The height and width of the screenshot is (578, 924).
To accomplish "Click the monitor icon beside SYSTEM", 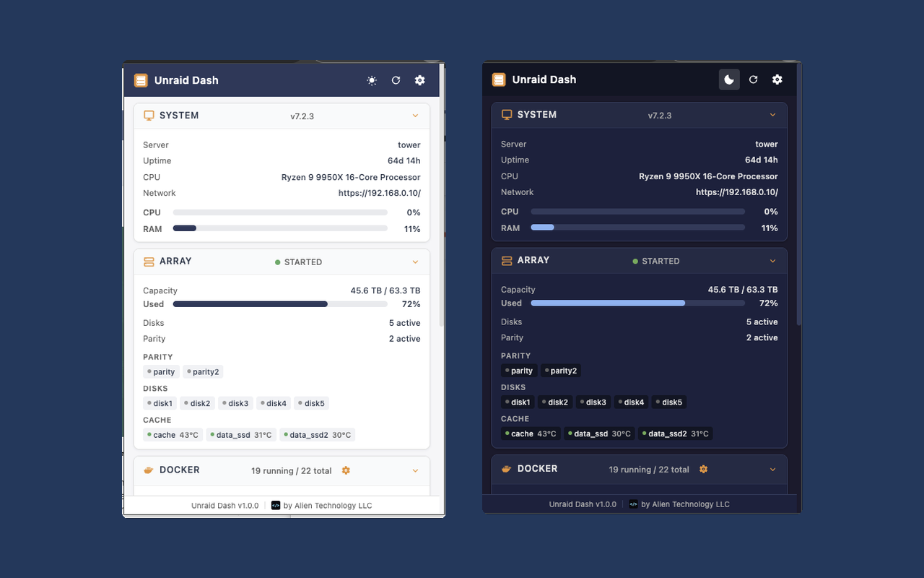I will [149, 115].
